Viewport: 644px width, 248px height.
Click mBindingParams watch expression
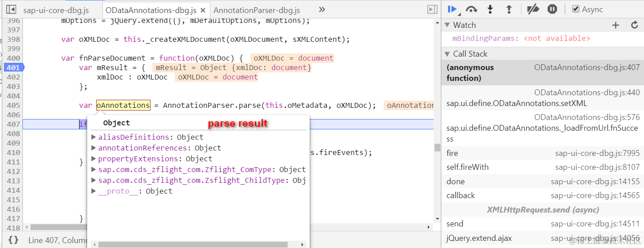pos(521,39)
